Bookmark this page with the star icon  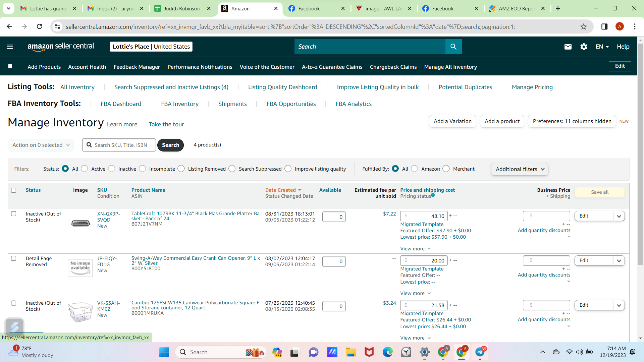pyautogui.click(x=584, y=26)
